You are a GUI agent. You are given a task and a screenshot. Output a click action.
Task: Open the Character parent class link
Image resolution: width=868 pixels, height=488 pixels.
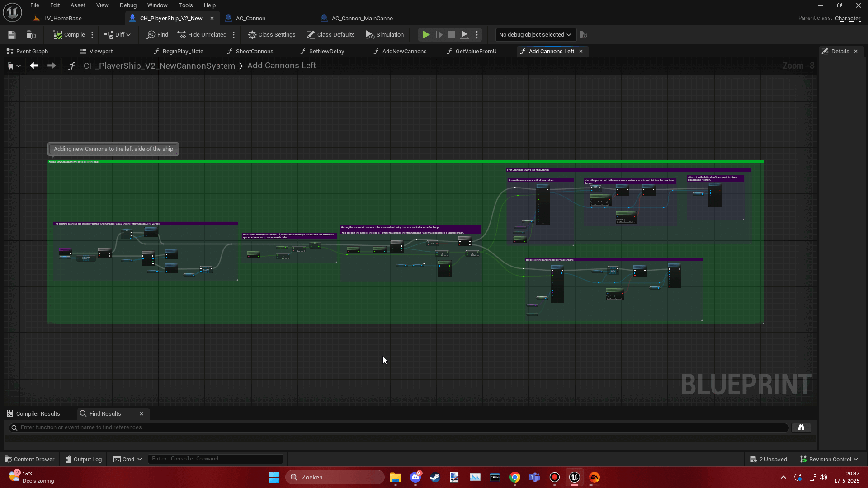pyautogui.click(x=847, y=19)
